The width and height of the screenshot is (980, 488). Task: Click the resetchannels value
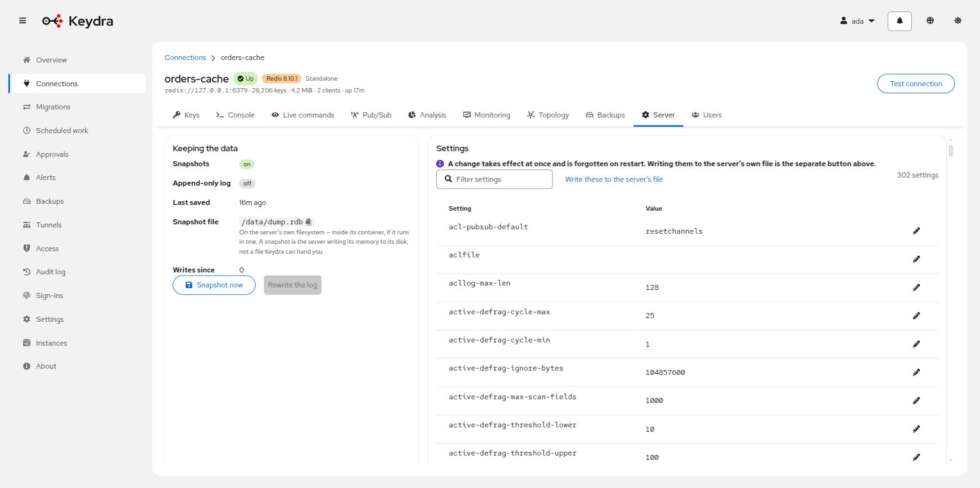tap(674, 231)
